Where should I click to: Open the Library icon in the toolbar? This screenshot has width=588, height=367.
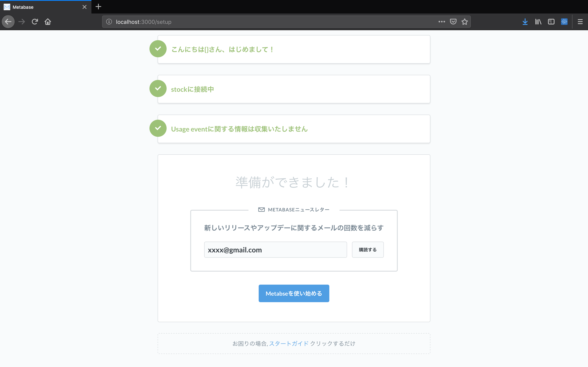(538, 22)
